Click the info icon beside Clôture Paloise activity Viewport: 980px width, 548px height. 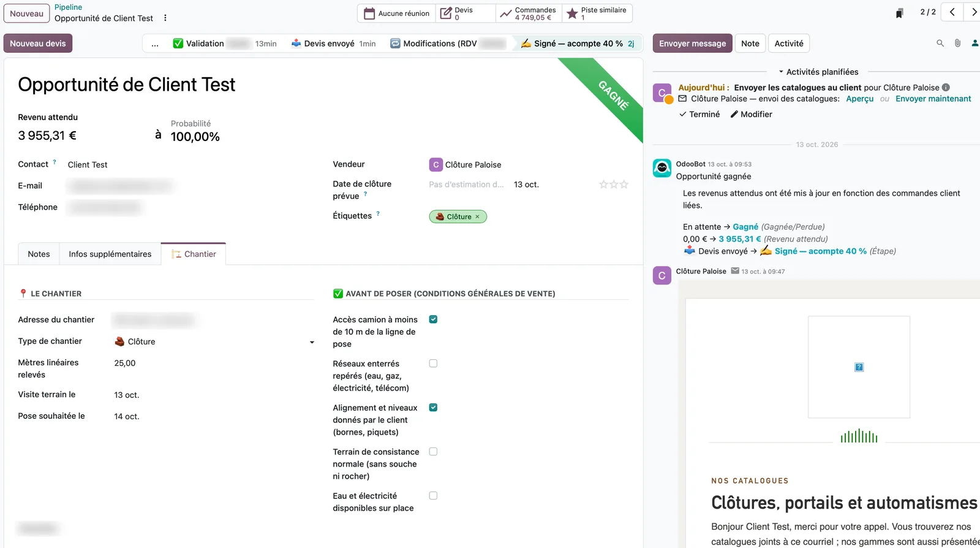coord(946,88)
